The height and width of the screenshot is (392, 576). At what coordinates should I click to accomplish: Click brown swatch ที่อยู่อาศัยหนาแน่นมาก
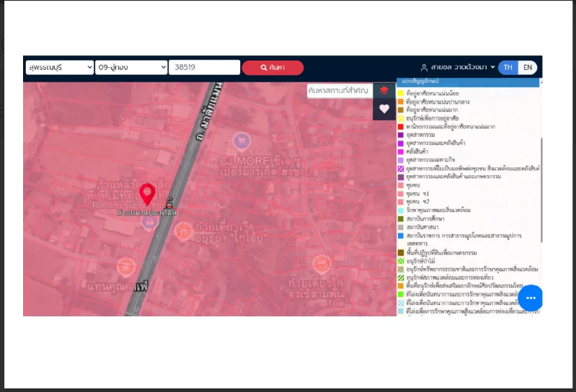[401, 110]
